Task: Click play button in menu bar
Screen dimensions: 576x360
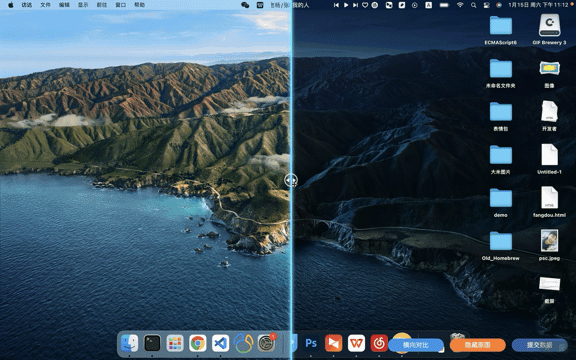Action: click(346, 5)
